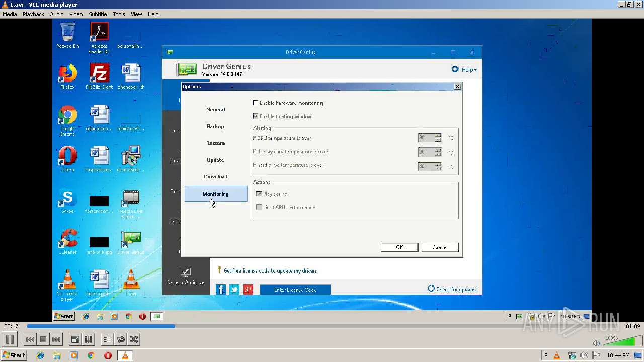Open Driver Genius Facebook icon
The height and width of the screenshot is (362, 644).
click(221, 289)
